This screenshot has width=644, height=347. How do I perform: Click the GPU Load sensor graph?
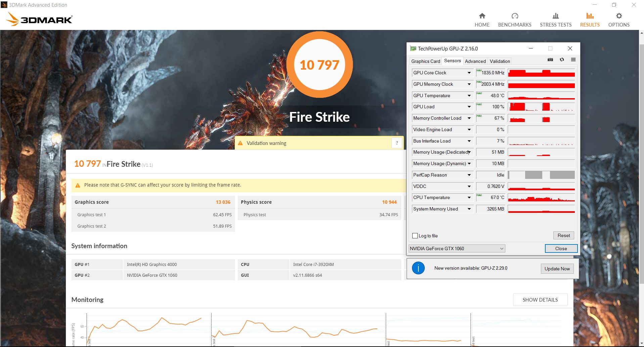541,107
